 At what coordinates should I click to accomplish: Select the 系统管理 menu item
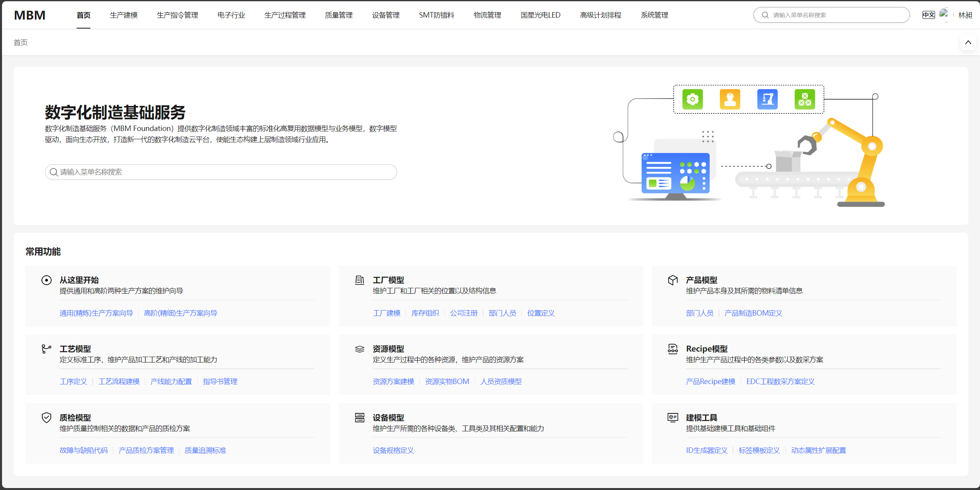tap(655, 15)
